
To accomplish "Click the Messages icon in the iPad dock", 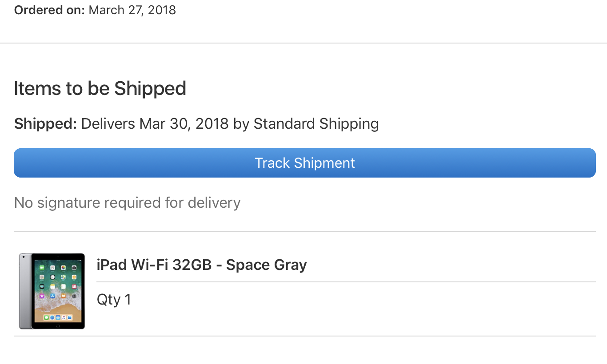I will pyautogui.click(x=46, y=317).
